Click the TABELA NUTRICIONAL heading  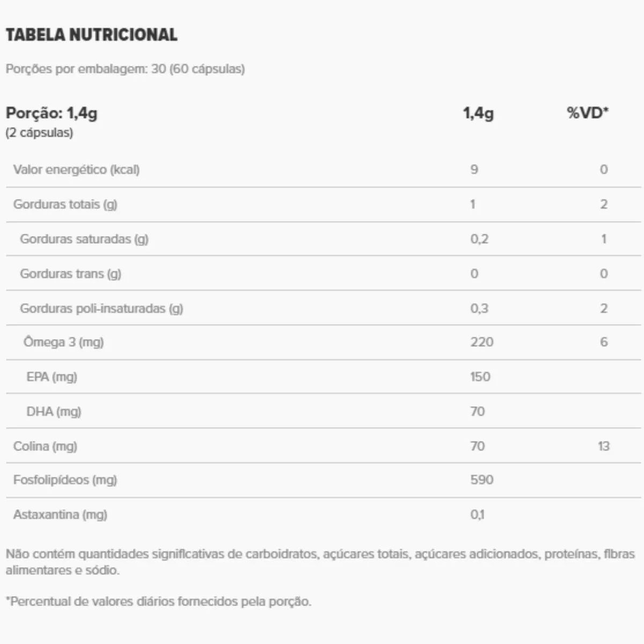coord(91,35)
